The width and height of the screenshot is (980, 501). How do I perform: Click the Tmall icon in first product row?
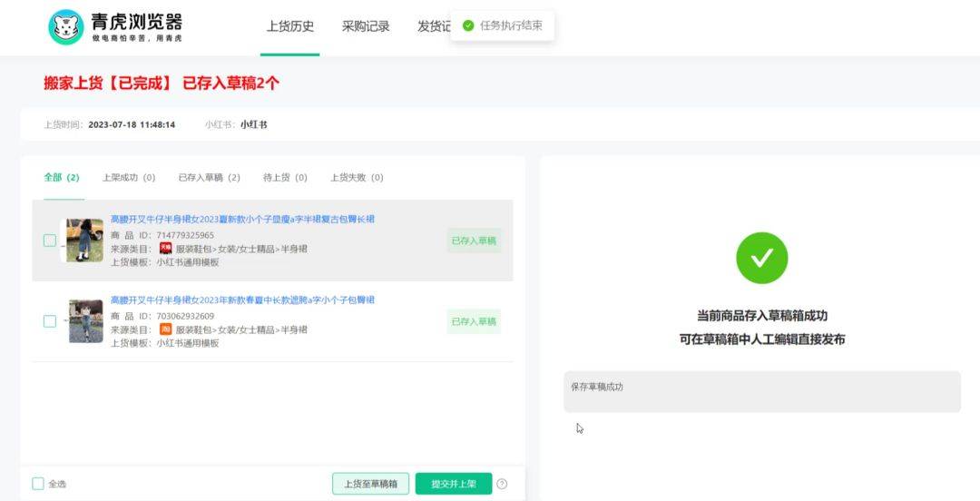coord(165,248)
